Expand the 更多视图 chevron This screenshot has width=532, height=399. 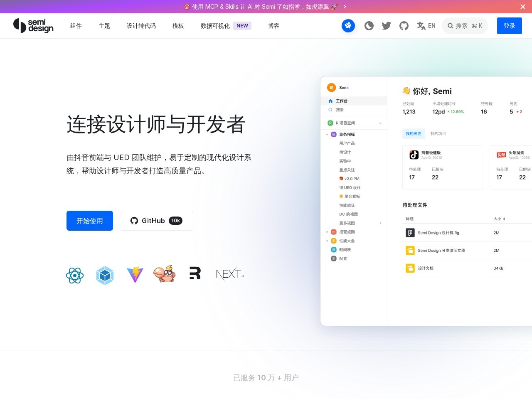click(x=380, y=223)
